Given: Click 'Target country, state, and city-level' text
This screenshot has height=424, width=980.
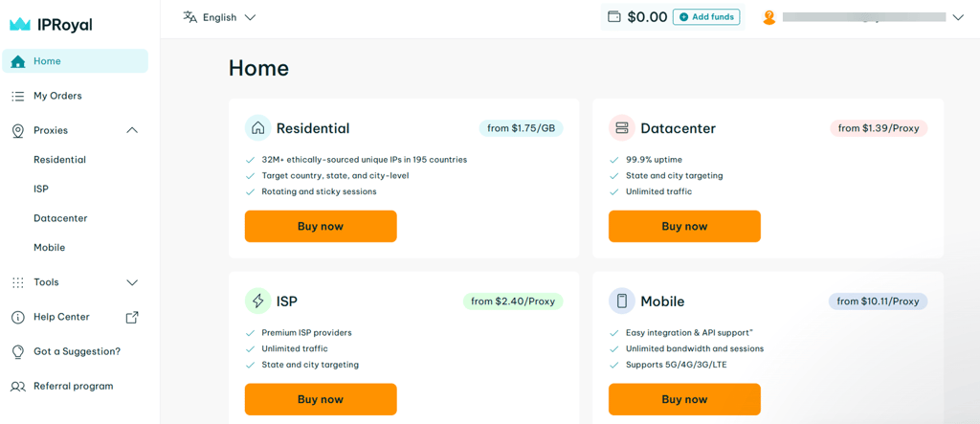Looking at the screenshot, I should [x=335, y=176].
